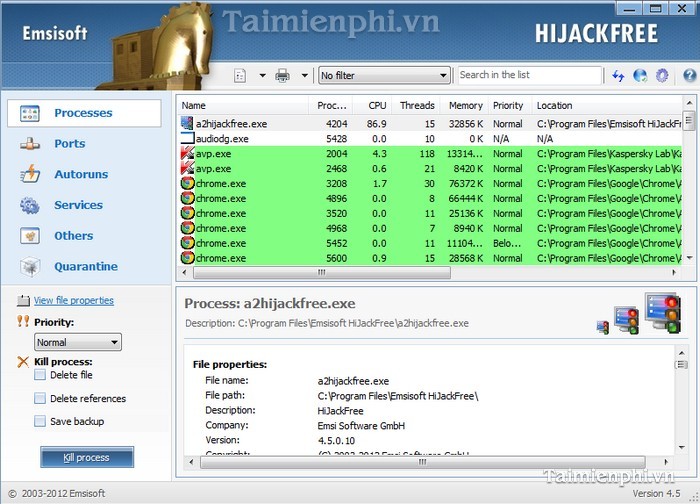
Task: Click the 4.5.0.10 version value
Action: [336, 441]
